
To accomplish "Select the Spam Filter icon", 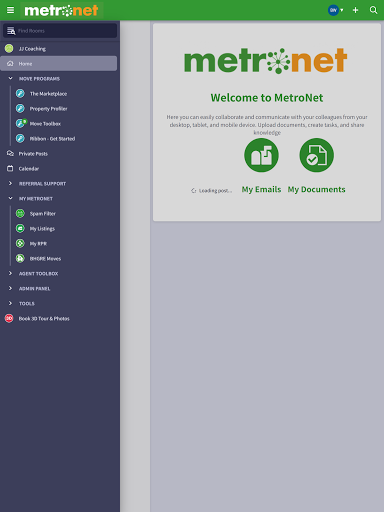I will point(20,213).
